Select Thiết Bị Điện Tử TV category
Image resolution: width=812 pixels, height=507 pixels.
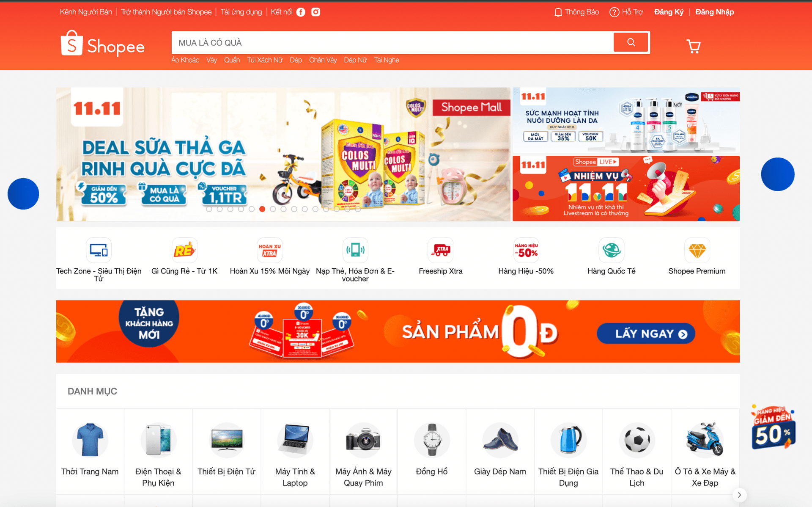pos(227,451)
